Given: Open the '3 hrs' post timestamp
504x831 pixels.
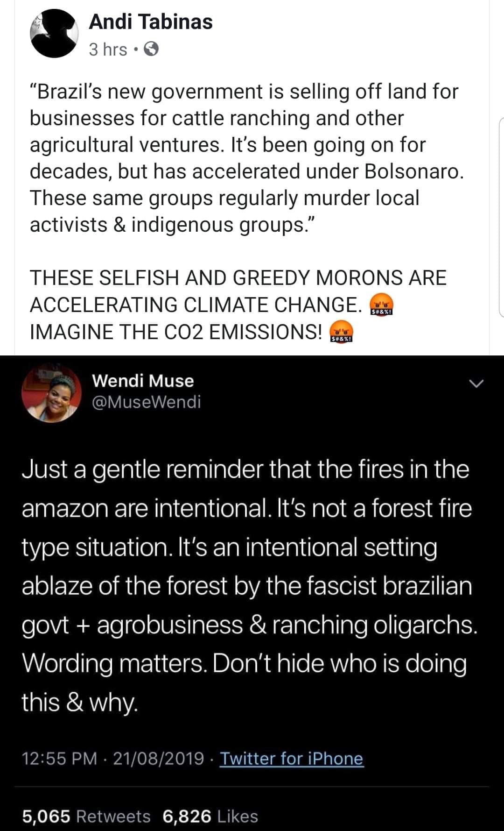Looking at the screenshot, I should (108, 49).
